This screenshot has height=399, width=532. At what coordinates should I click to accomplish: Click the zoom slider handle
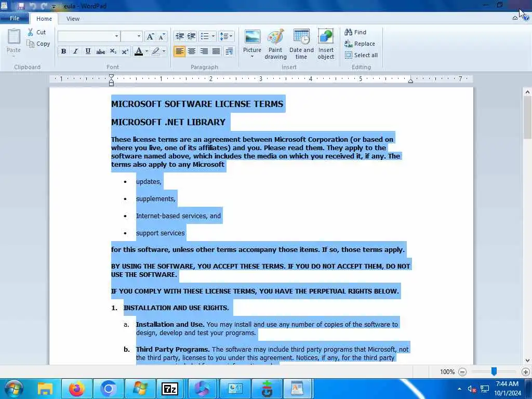point(494,371)
